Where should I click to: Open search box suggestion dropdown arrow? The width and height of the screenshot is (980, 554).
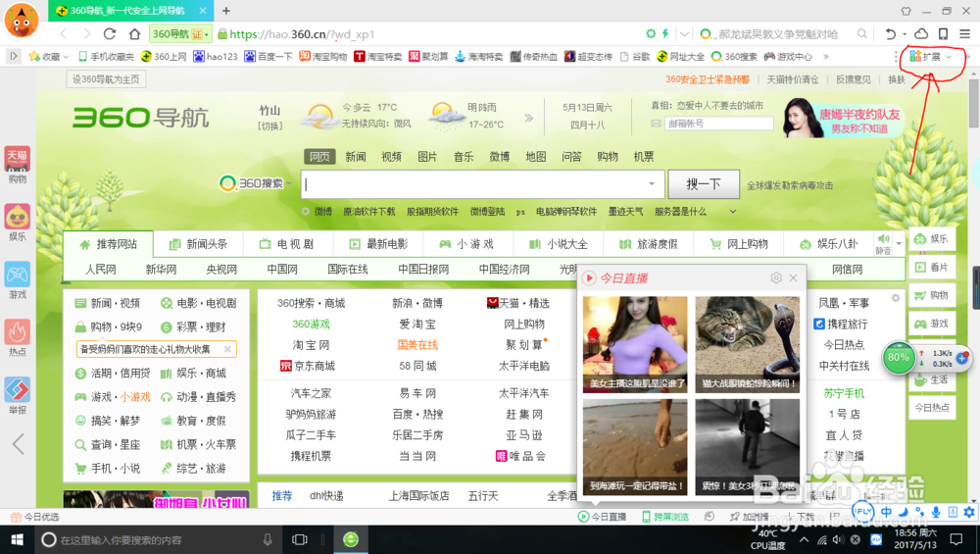coord(652,183)
